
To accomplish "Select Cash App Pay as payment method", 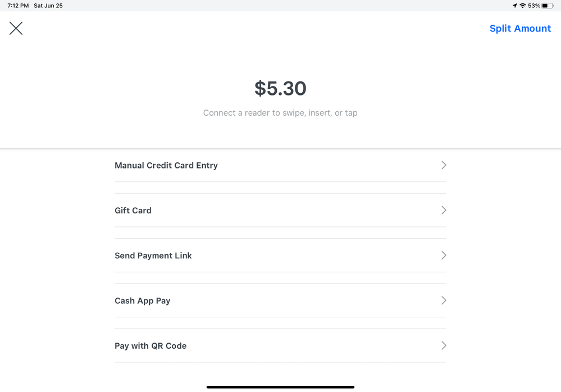I will pyautogui.click(x=143, y=301).
